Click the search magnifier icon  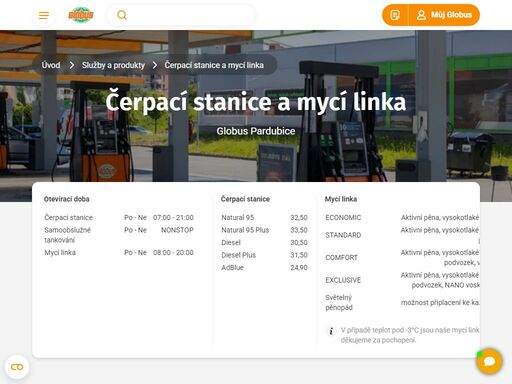click(x=122, y=15)
